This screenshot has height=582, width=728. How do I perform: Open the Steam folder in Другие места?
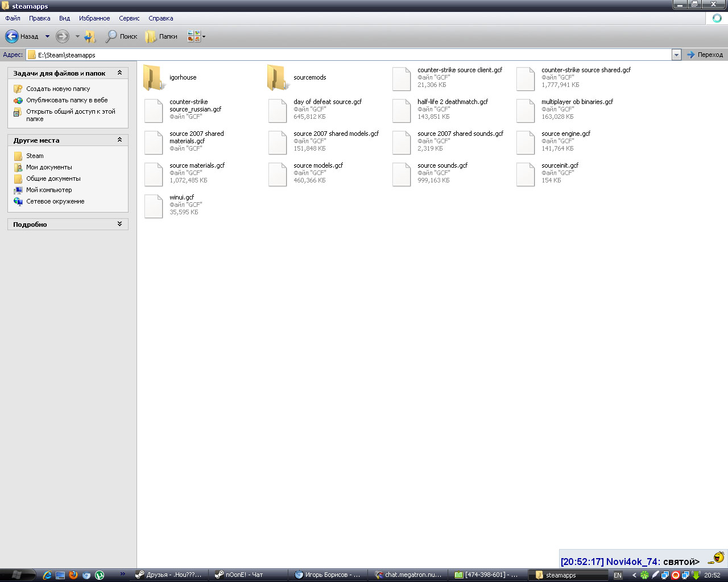tap(35, 156)
